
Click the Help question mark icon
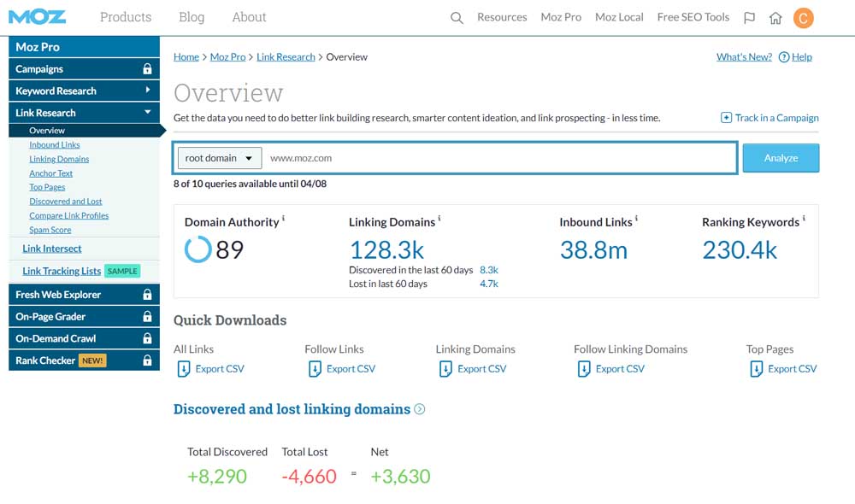[x=783, y=56]
